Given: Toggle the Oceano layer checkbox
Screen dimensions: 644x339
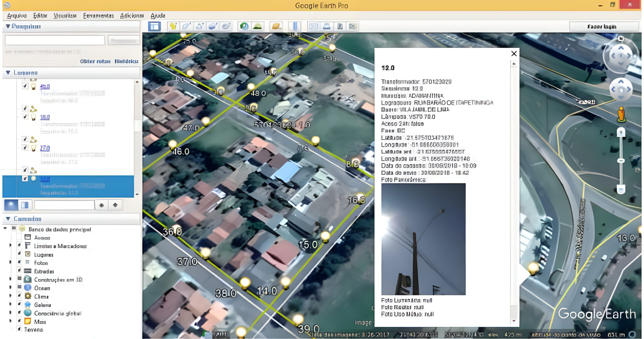Looking at the screenshot, I should tap(19, 287).
